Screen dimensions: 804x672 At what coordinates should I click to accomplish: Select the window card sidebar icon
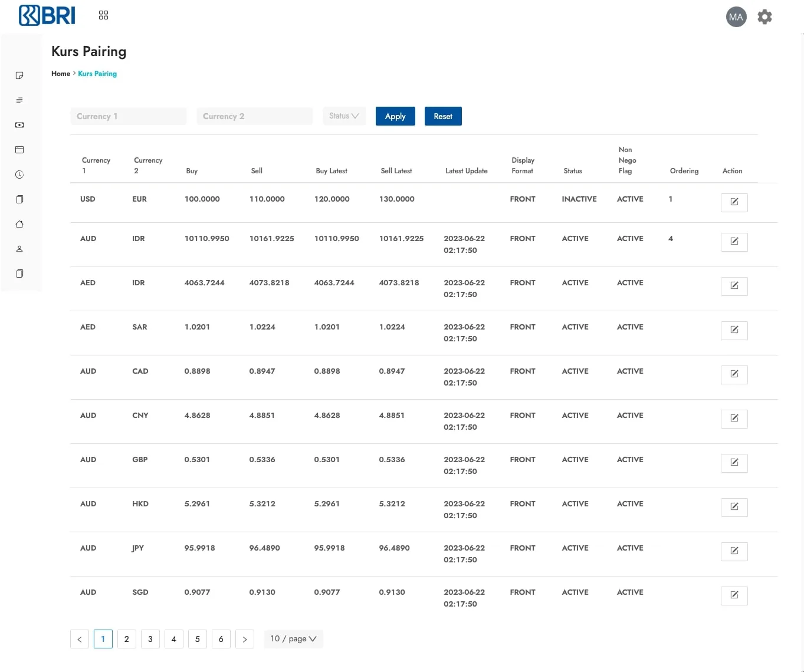pyautogui.click(x=19, y=150)
